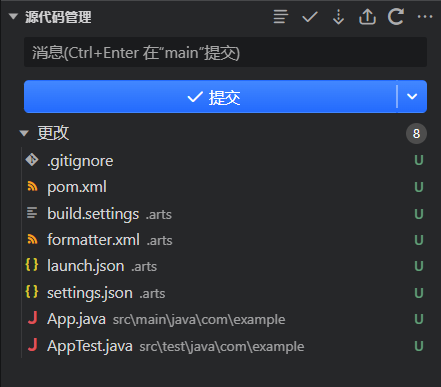Collapse the 源代码管理 section triangle
This screenshot has width=441, height=387.
(x=13, y=16)
